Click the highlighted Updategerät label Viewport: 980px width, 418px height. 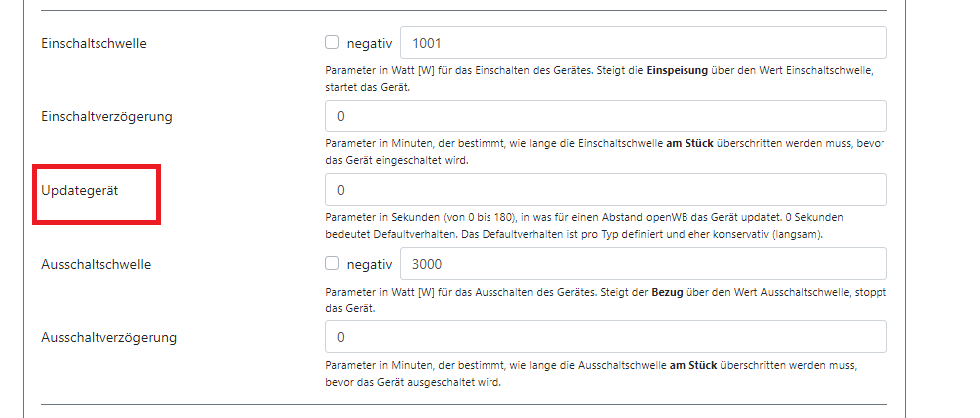pyautogui.click(x=81, y=191)
